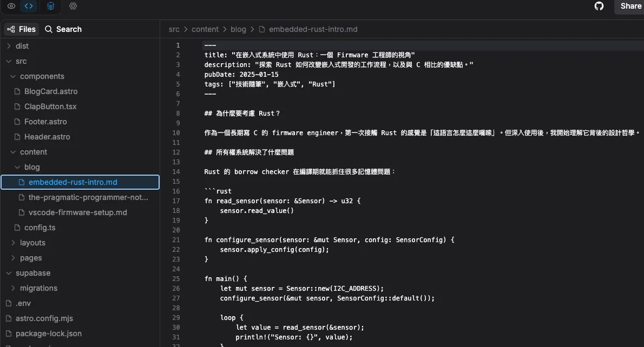Switch to the preview eye view
Viewport: 644px width, 347px height.
(x=11, y=6)
